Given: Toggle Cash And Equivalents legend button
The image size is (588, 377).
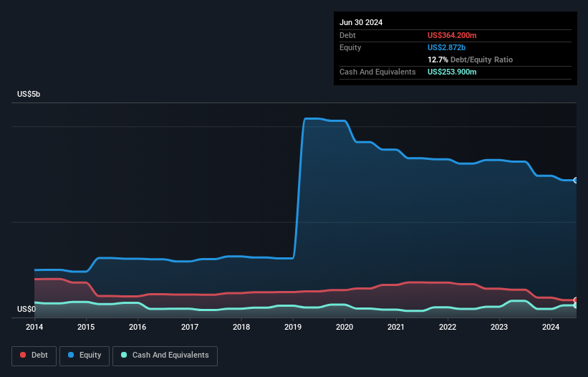Looking at the screenshot, I should pos(165,355).
